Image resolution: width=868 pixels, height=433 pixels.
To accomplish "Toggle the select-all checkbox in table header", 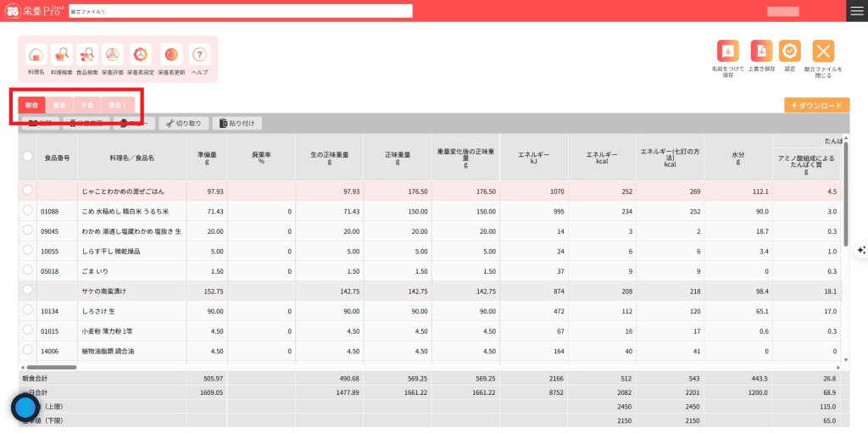I will coord(28,157).
